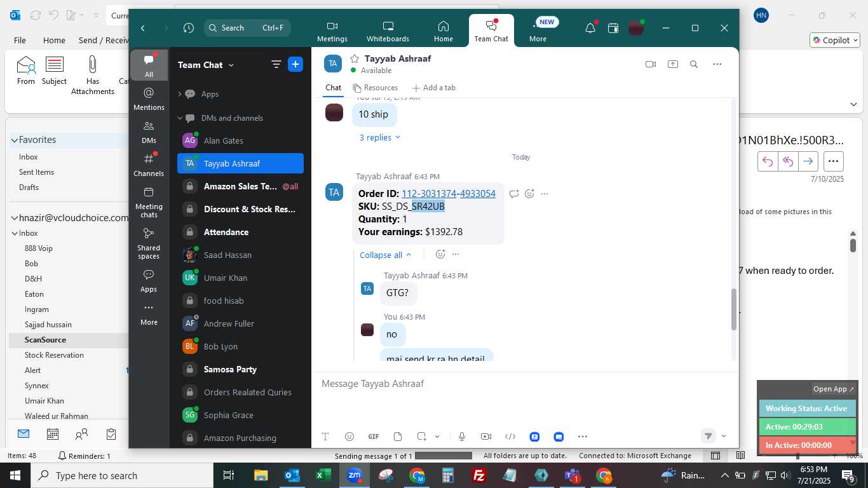Record an audio message via microphone icon
The height and width of the screenshot is (488, 868).
point(462,437)
